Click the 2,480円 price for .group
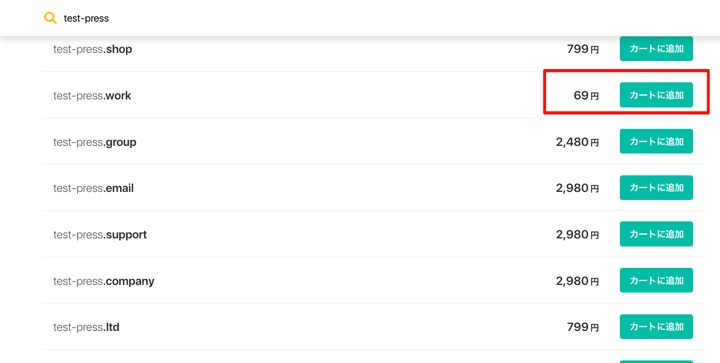Viewport: 720px width, 363px height. tap(578, 142)
